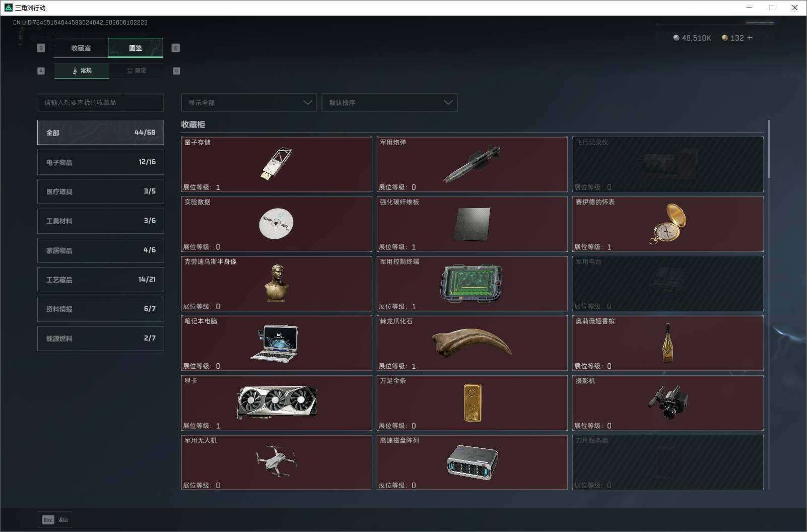807x532 pixels.
Task: Select the 工艺藏品 category
Action: coord(101,280)
